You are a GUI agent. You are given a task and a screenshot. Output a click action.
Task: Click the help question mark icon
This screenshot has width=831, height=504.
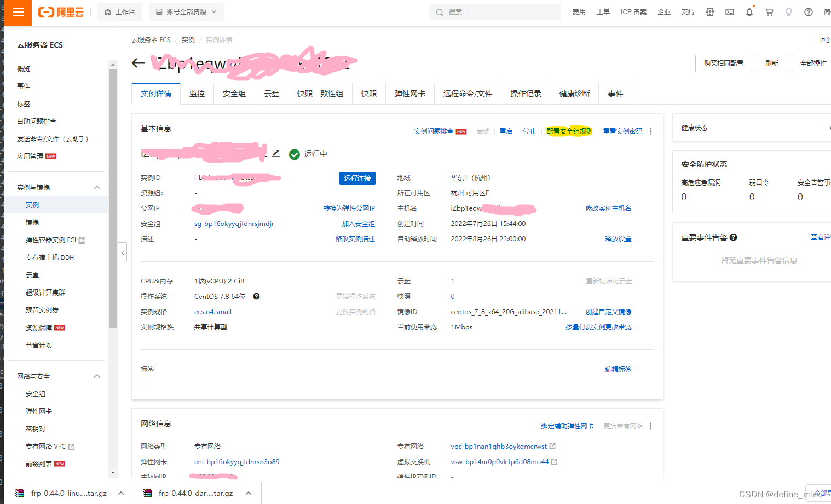coord(809,11)
